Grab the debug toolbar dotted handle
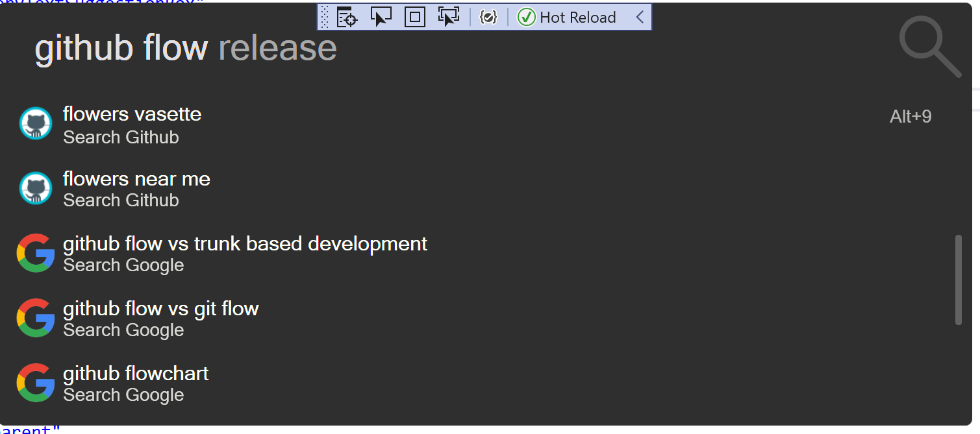The height and width of the screenshot is (434, 980). pyautogui.click(x=326, y=17)
